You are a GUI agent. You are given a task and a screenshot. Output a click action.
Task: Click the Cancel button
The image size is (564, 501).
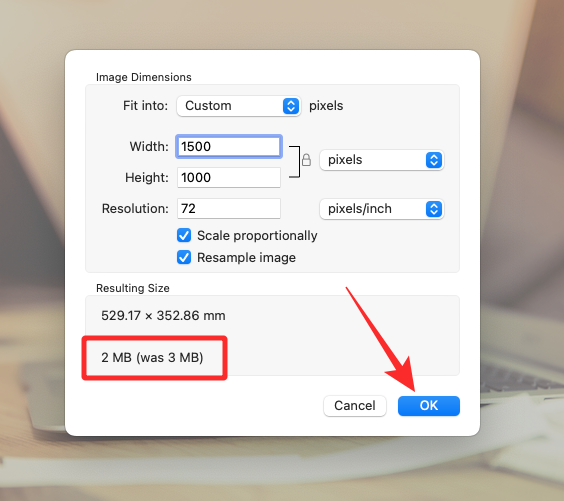[355, 406]
